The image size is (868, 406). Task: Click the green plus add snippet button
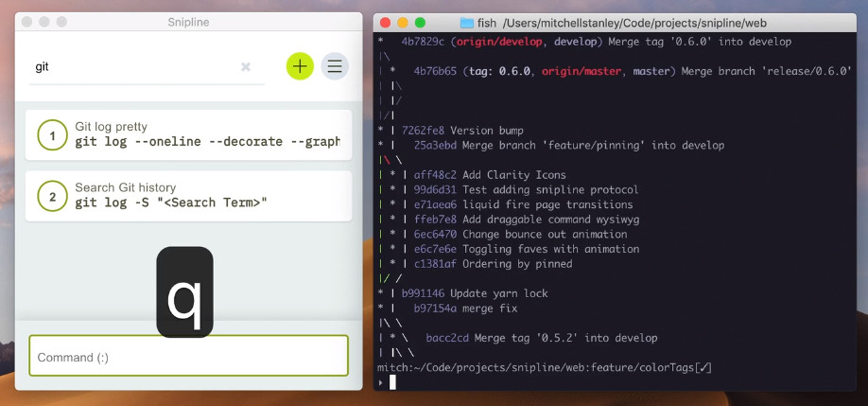click(300, 66)
